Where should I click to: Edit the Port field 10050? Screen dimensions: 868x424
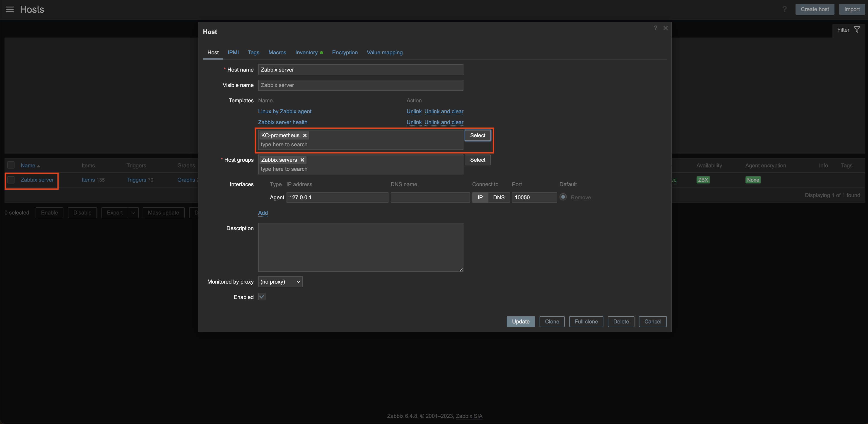point(534,198)
